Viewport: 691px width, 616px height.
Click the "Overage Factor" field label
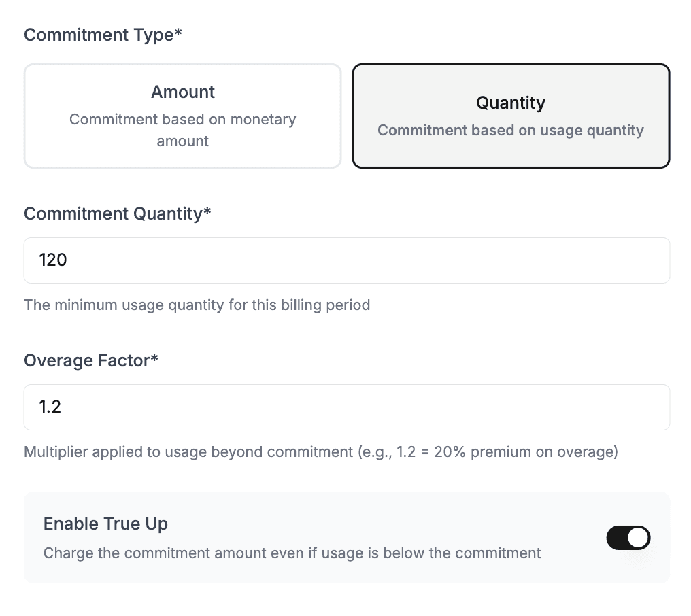(90, 360)
